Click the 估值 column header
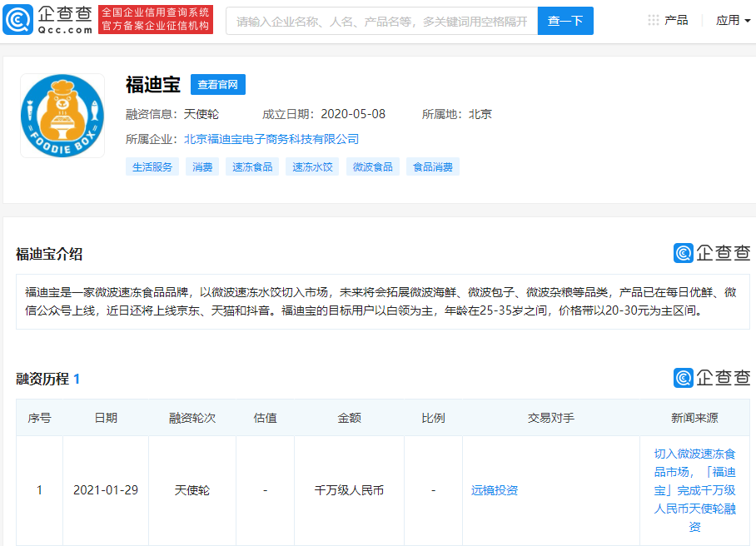This screenshot has width=756, height=546. pos(265,418)
